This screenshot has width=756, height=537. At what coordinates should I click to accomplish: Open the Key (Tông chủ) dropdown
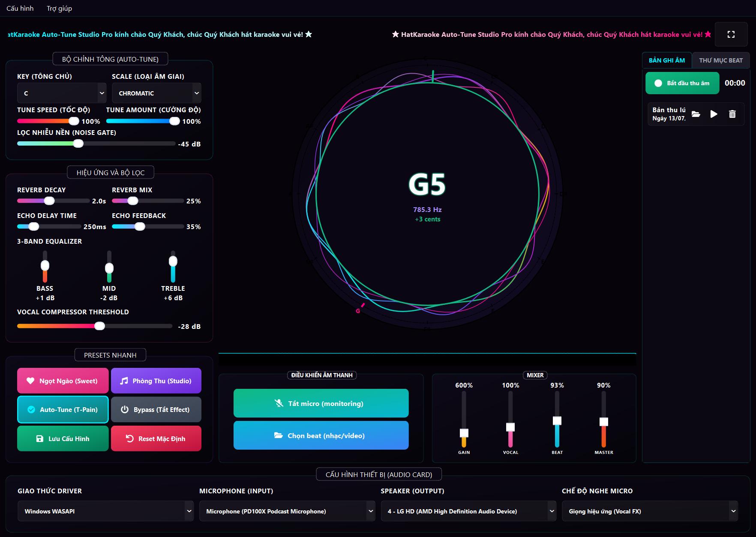click(x=62, y=93)
